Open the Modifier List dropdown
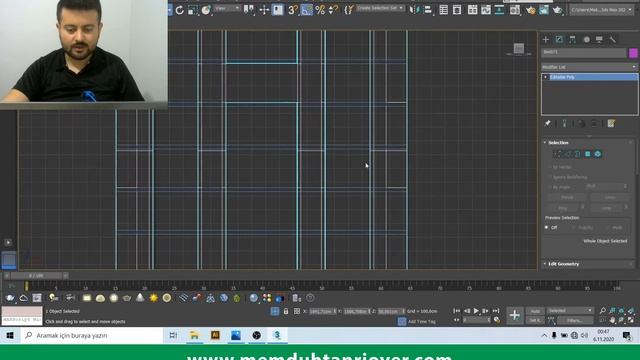This screenshot has width=640, height=360. pos(589,67)
